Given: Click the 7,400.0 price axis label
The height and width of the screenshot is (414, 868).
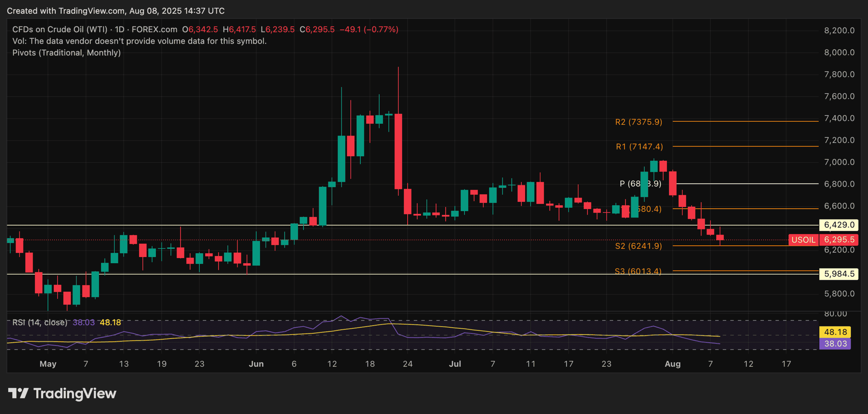Looking at the screenshot, I should coord(839,118).
